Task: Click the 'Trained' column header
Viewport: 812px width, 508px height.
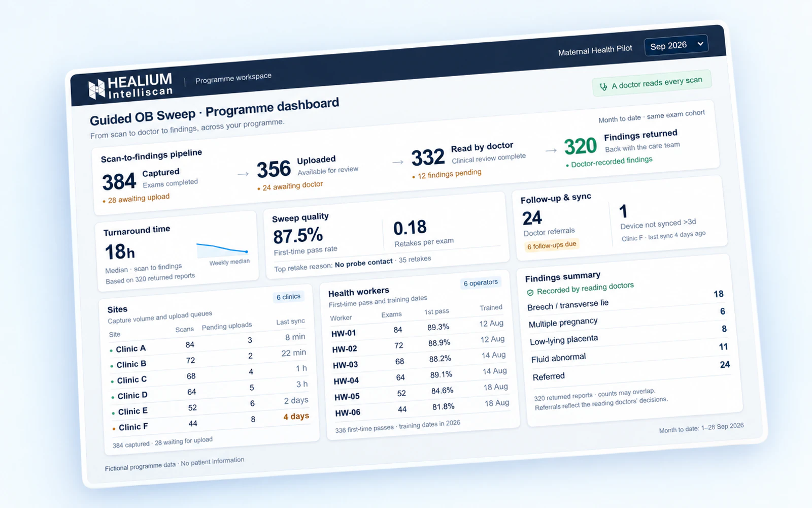Action: tap(491, 308)
